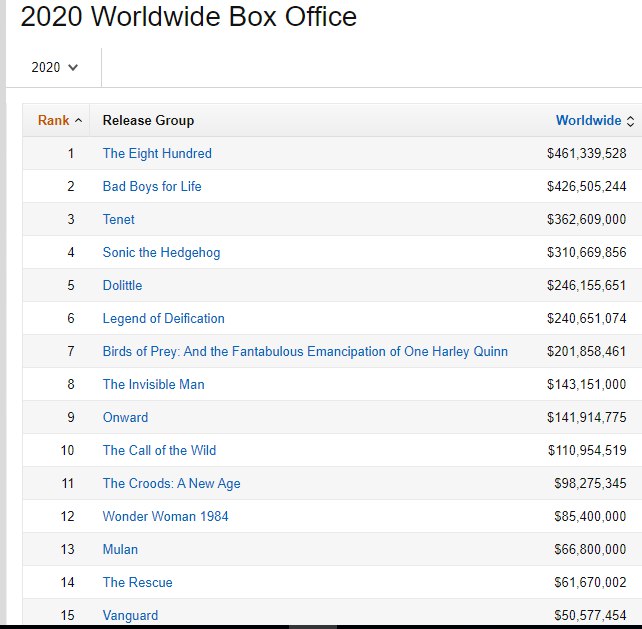Go to the Tenet page

click(x=118, y=220)
